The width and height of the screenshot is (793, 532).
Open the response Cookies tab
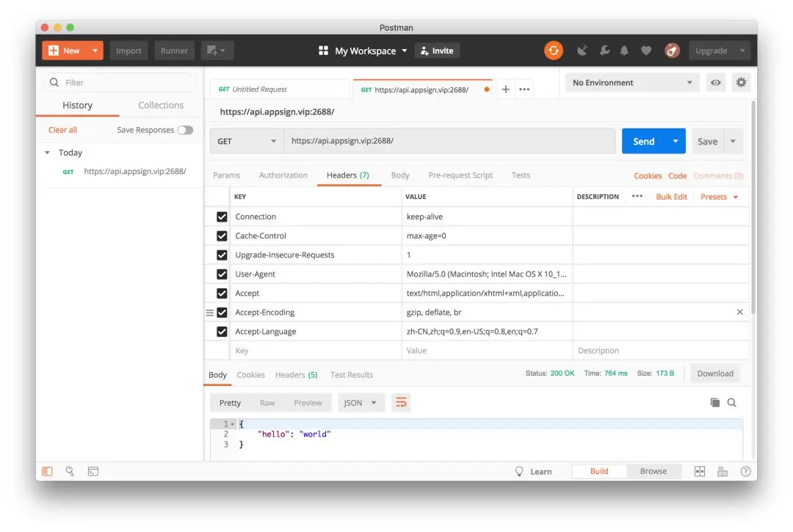pyautogui.click(x=251, y=375)
